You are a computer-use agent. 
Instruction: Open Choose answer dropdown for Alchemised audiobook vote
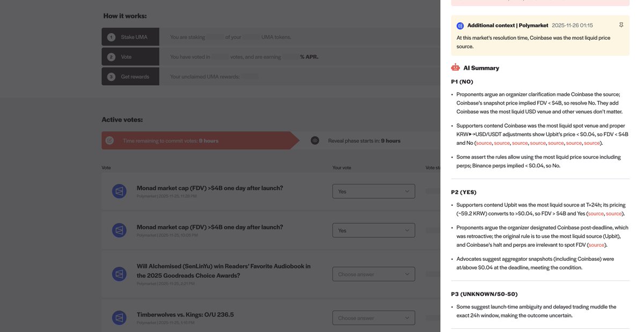(x=374, y=274)
